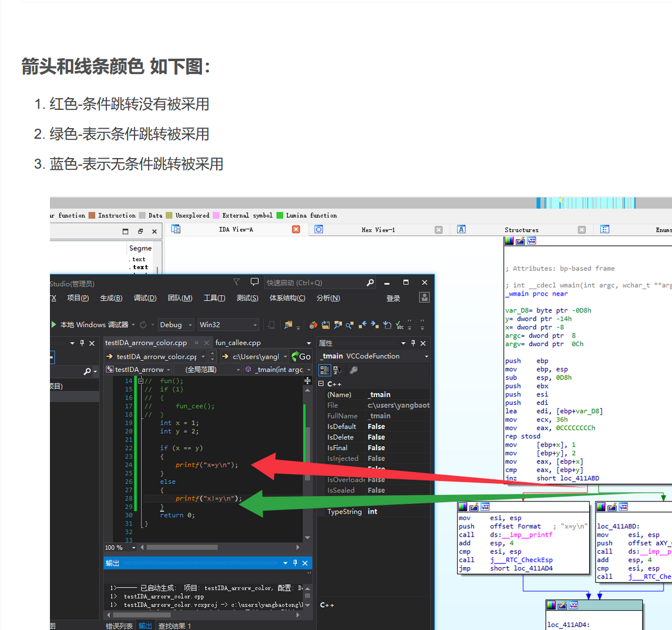Image resolution: width=672 pixels, height=630 pixels.
Task: Open the feedback speech bubble icon
Action: pos(254,282)
